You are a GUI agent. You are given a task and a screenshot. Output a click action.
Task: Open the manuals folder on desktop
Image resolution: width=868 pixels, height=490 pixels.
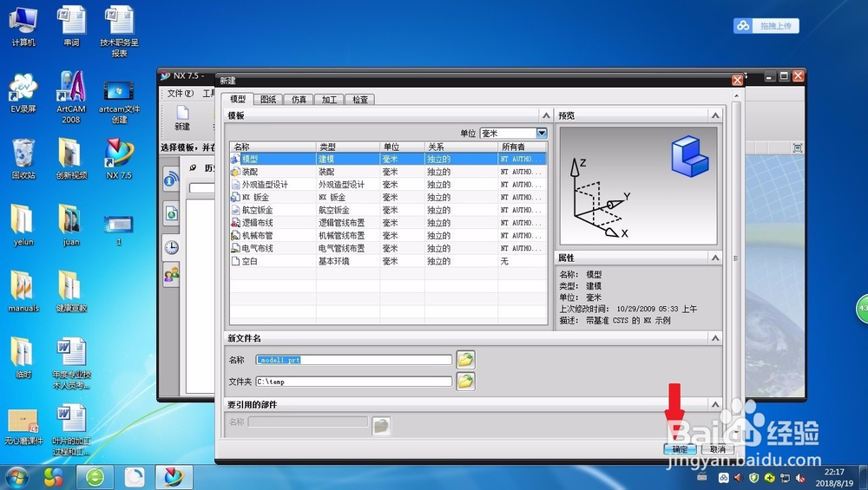pos(23,291)
